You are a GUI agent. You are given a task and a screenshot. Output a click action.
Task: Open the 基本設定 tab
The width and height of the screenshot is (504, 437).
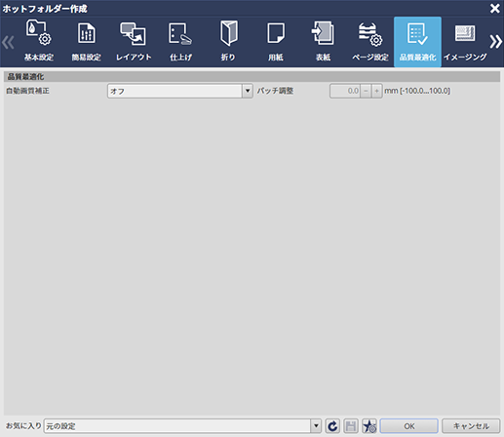(x=39, y=42)
